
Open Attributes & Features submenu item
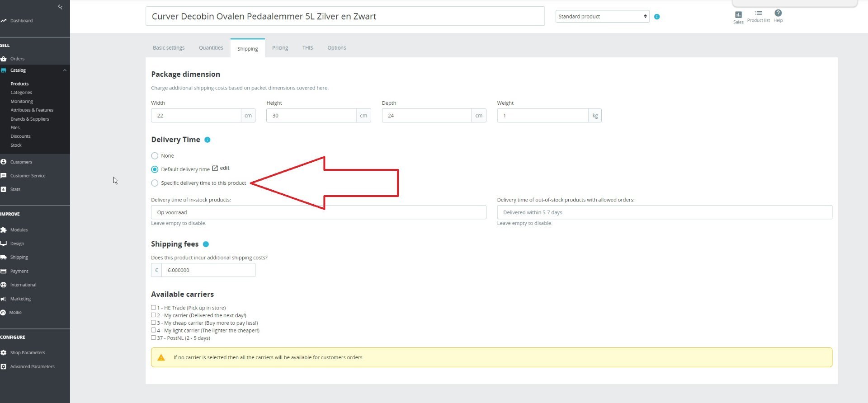click(32, 110)
